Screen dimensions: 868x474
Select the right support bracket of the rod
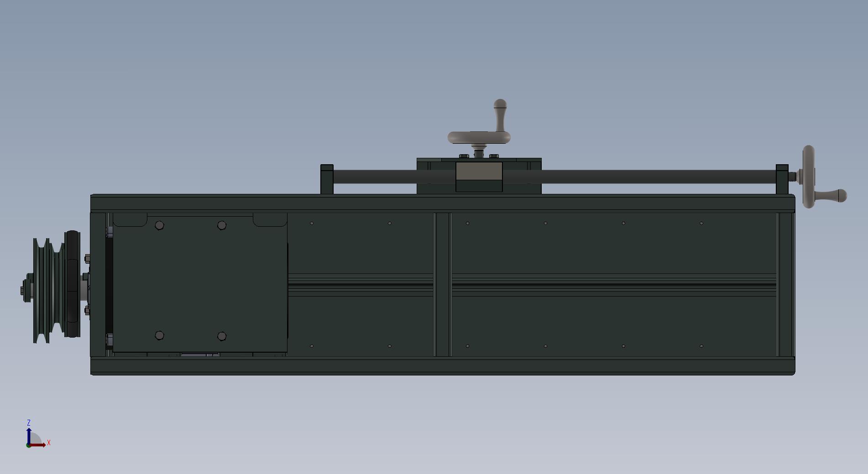click(x=782, y=179)
